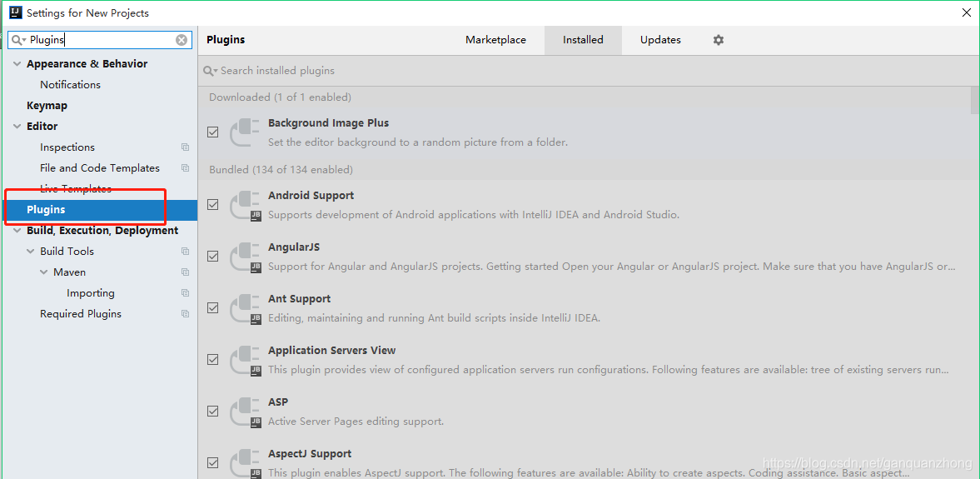Click IntelliJ IDEA logo in title bar

click(15, 12)
